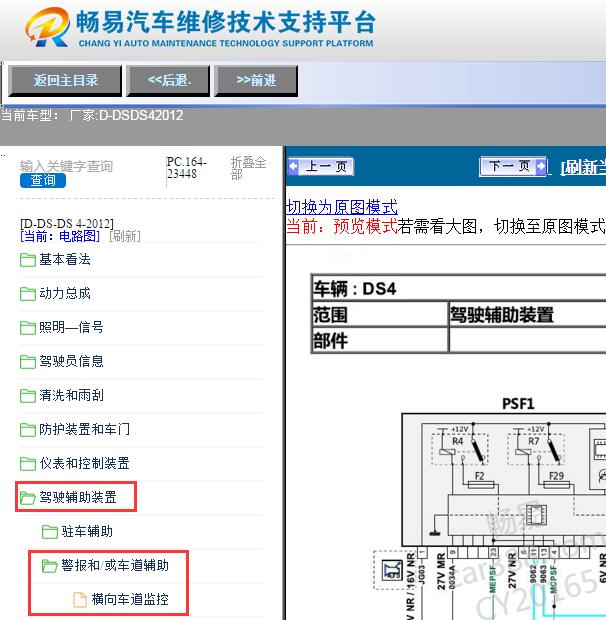Open the 照明—信号 folder icon
The width and height of the screenshot is (606, 620).
pos(28,328)
